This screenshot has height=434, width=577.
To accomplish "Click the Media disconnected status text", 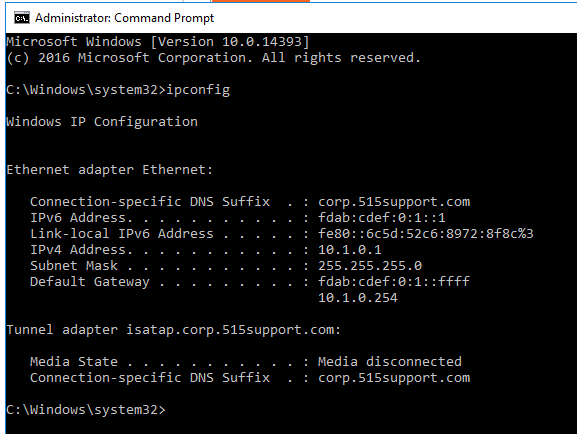I will point(390,361).
